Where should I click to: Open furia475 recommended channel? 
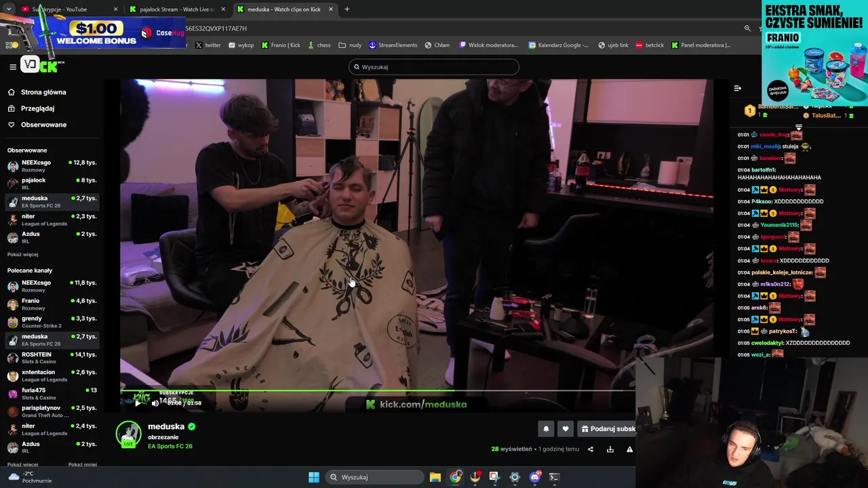coord(52,394)
